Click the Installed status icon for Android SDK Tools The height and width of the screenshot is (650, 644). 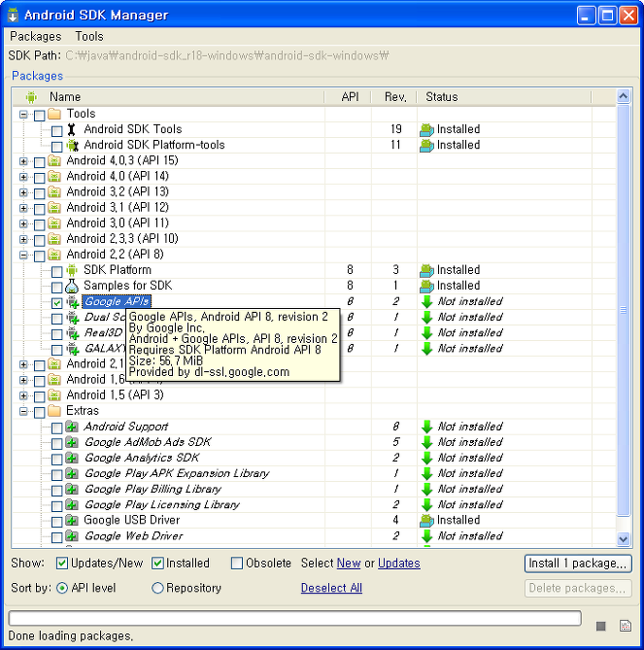point(426,130)
